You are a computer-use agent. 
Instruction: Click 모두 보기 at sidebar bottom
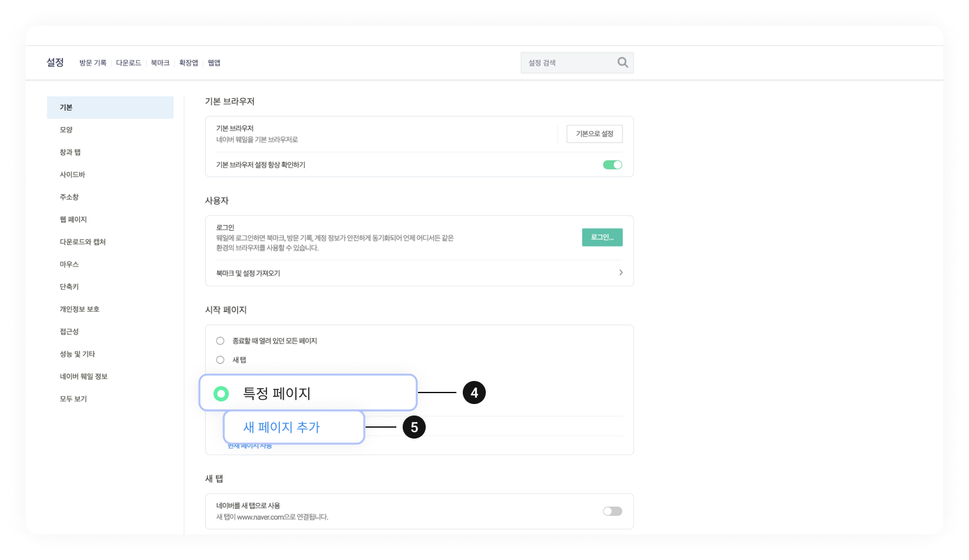72,398
